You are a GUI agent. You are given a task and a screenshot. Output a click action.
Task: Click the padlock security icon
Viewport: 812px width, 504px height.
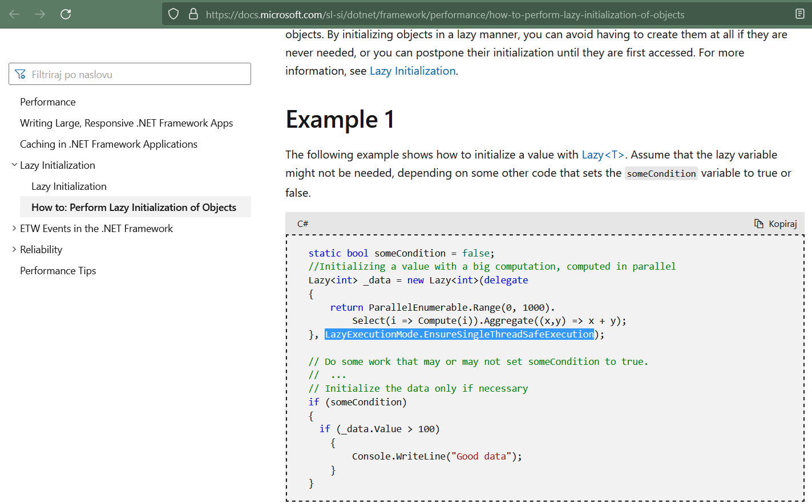pyautogui.click(x=192, y=14)
